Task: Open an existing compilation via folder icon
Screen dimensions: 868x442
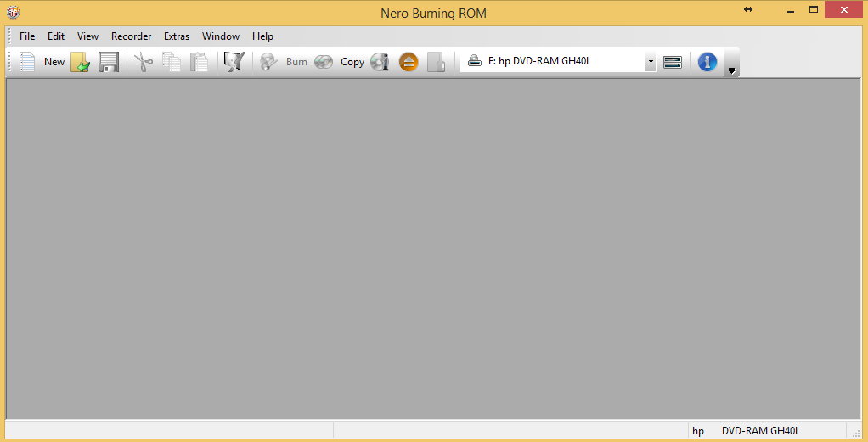Action: point(81,61)
